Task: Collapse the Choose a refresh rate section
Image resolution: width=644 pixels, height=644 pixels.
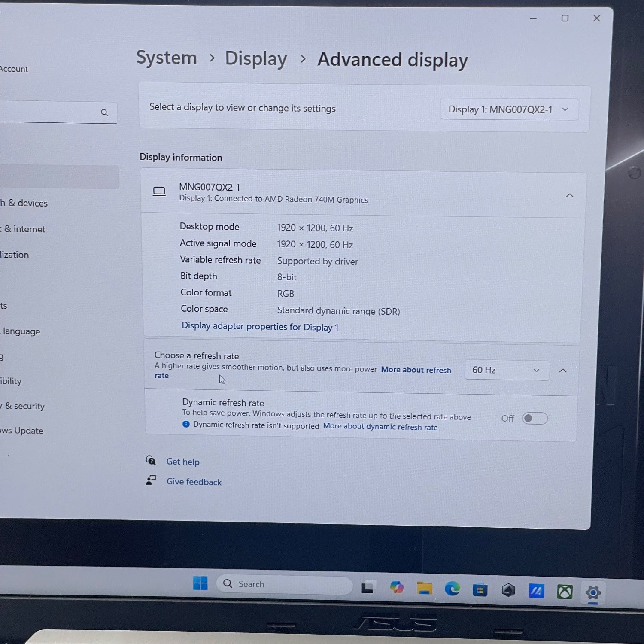Action: 563,371
